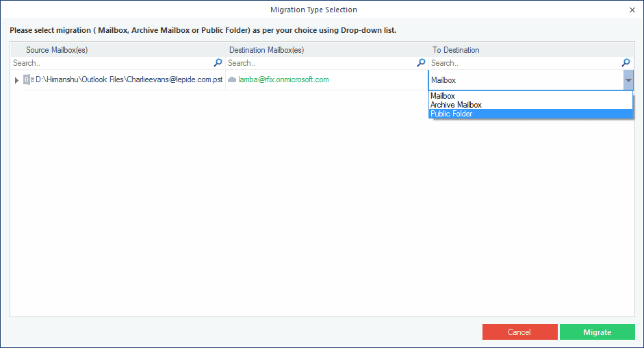Click the PST file icon next to Charlieevans
This screenshot has height=348, width=644.
click(x=28, y=79)
